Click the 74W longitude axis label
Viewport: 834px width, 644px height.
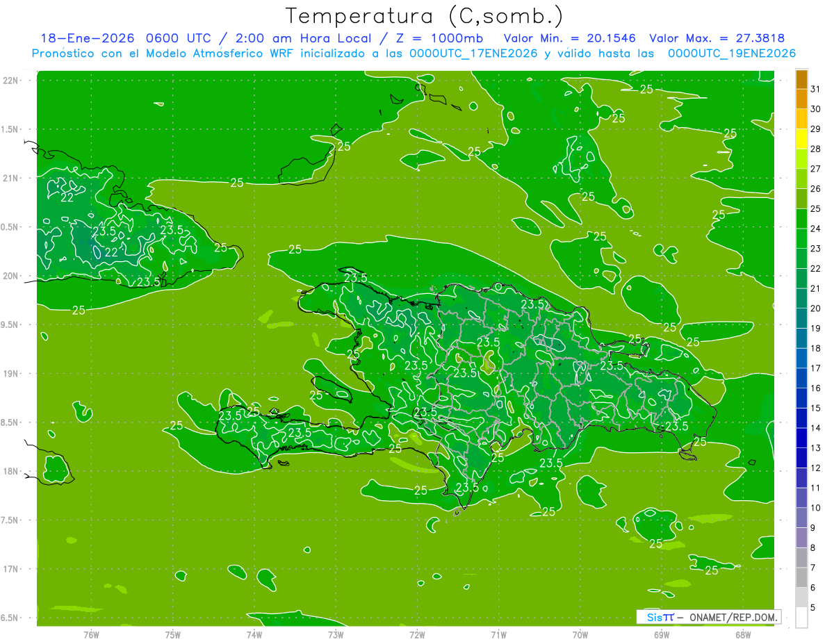click(254, 635)
